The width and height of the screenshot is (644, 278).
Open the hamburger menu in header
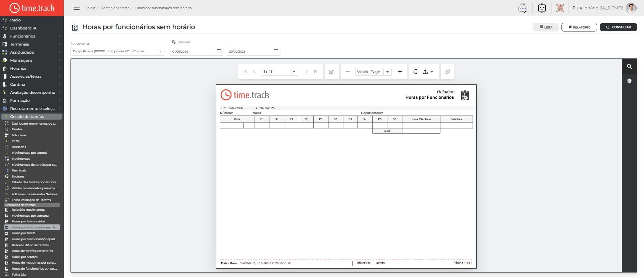76,8
